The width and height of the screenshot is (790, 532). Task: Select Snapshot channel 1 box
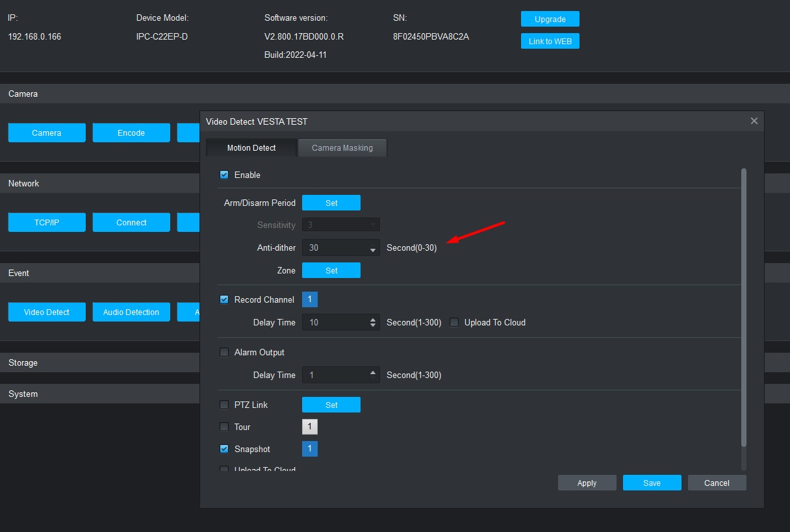310,449
